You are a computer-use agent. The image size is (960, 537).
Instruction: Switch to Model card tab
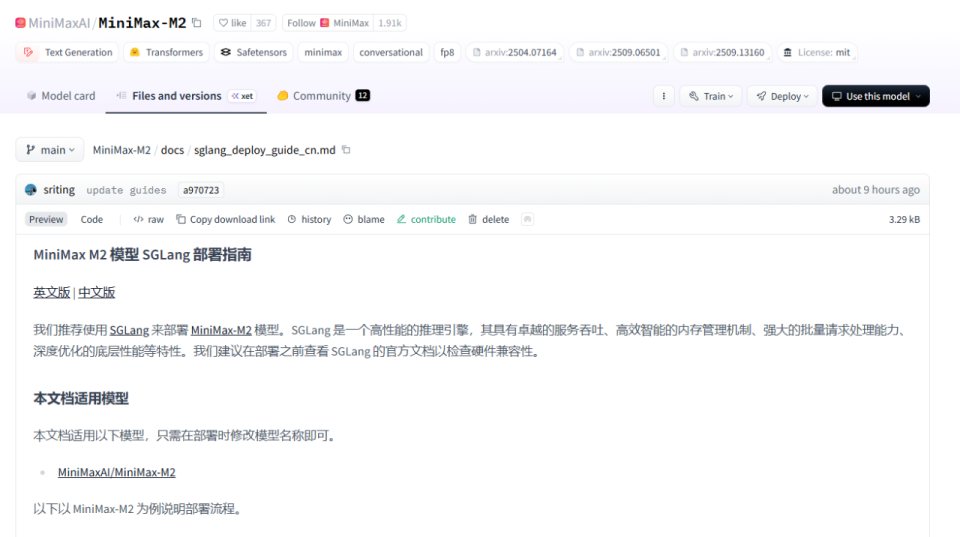[x=61, y=96]
